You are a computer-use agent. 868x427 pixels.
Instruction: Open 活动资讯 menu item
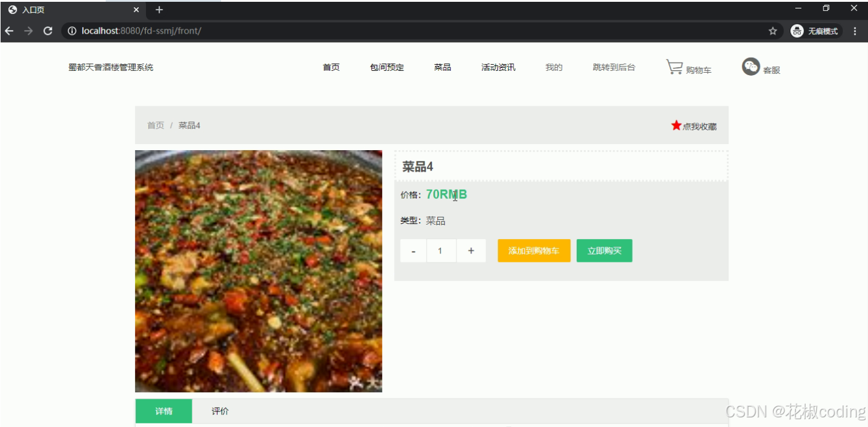click(498, 67)
